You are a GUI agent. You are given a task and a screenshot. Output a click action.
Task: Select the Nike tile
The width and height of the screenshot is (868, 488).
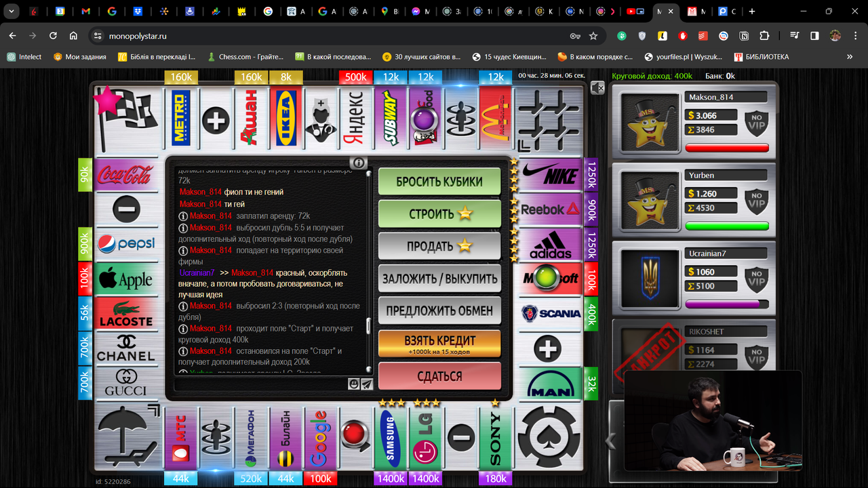[550, 174]
